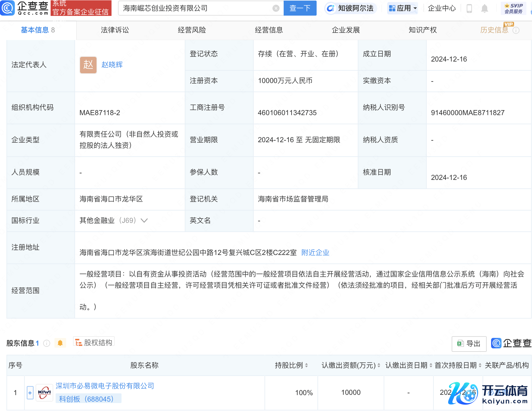The height and width of the screenshot is (411, 532).
Task: Open the SVIP member service badge
Action: coord(513,9)
